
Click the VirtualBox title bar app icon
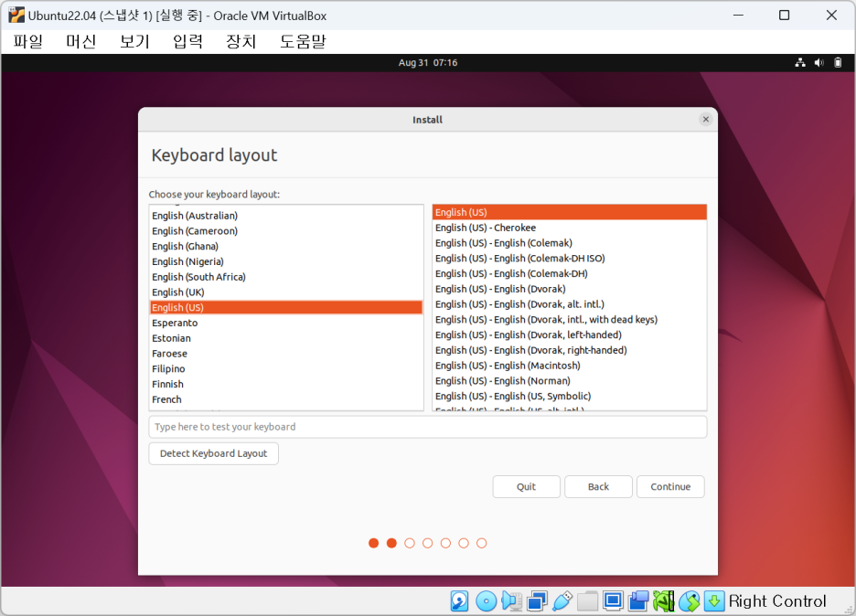pyautogui.click(x=16, y=16)
